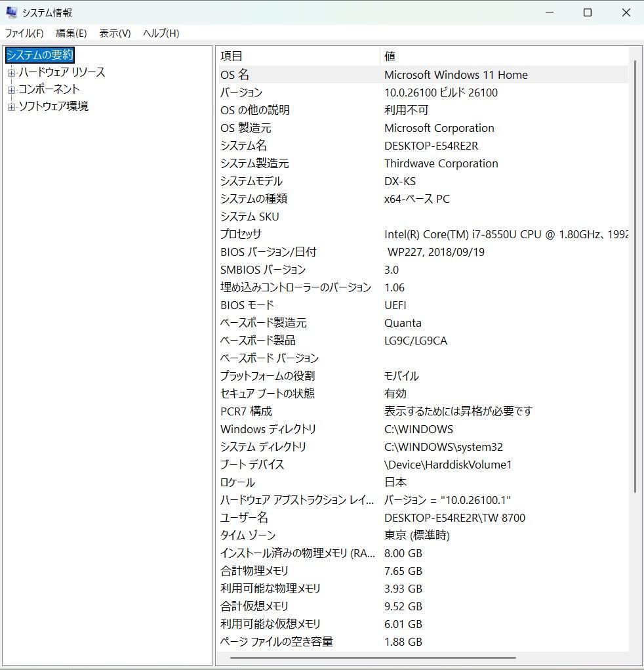This screenshot has width=644, height=670.
Task: Expand the ソフトウェア環境 tree node
Action: coord(11,106)
